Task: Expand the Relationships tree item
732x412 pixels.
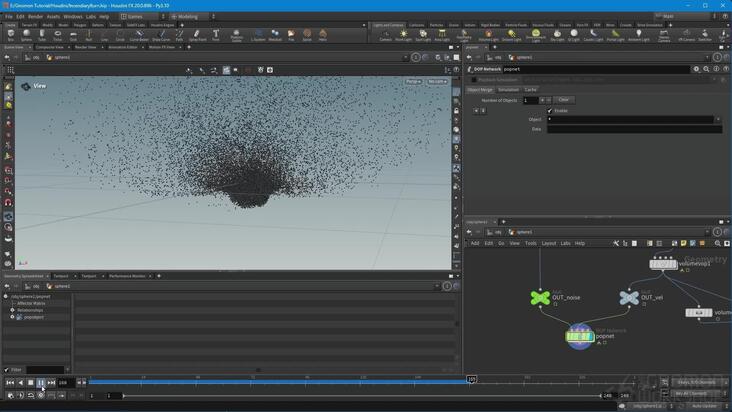Action: [13, 310]
